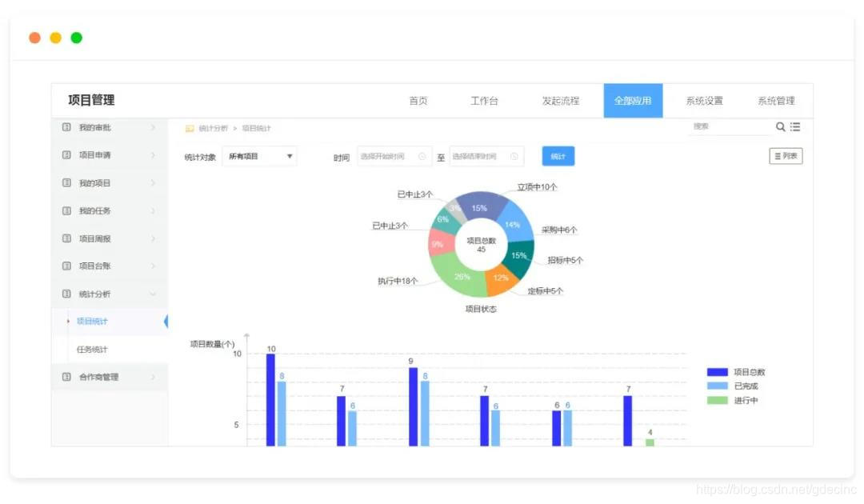The image size is (864, 504).
Task: Click the 项目台账 sidebar icon
Action: [68, 266]
